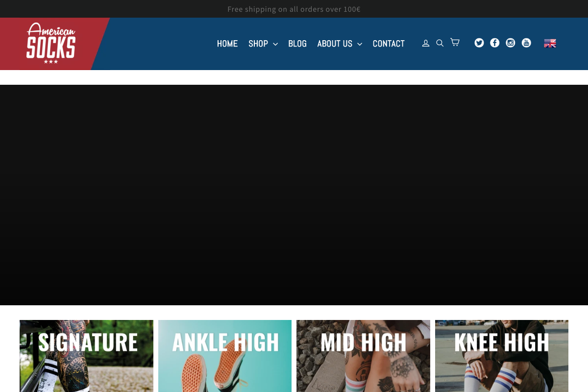The height and width of the screenshot is (392, 588).
Task: Open the KNEE HIGH collection tile
Action: (502, 356)
